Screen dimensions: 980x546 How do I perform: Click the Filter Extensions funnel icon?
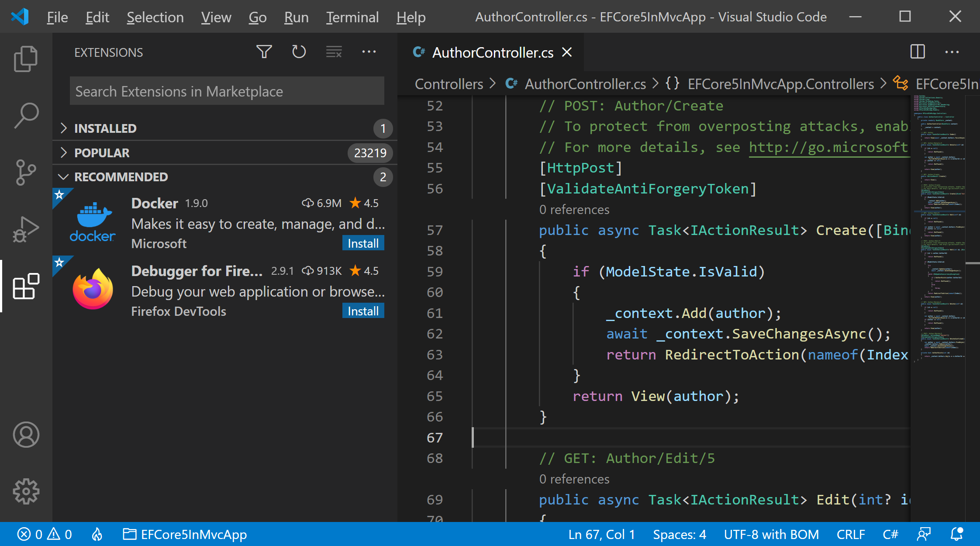(x=264, y=52)
